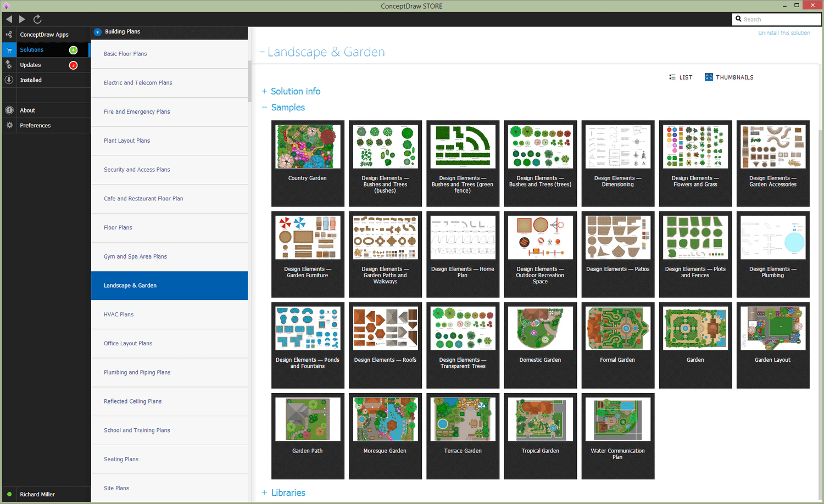This screenshot has width=824, height=504.
Task: Open the Moresque Garden sample
Action: click(385, 436)
